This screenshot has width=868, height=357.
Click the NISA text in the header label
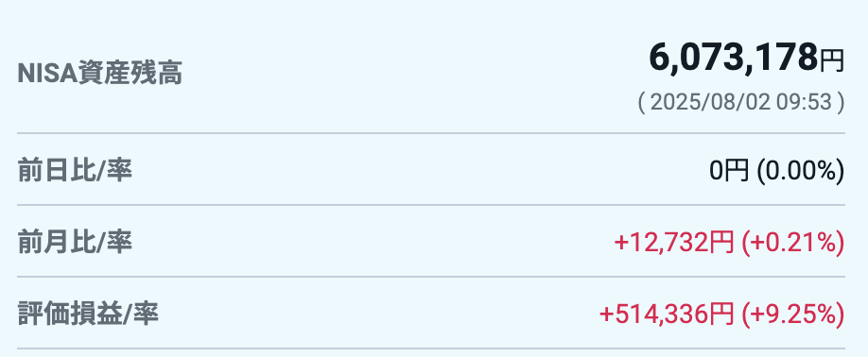46,75
